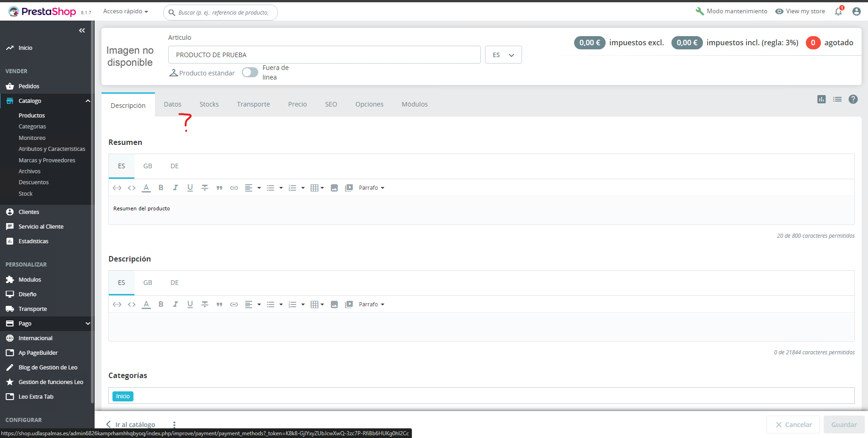
Task: Open the notifications bell
Action: 838,11
